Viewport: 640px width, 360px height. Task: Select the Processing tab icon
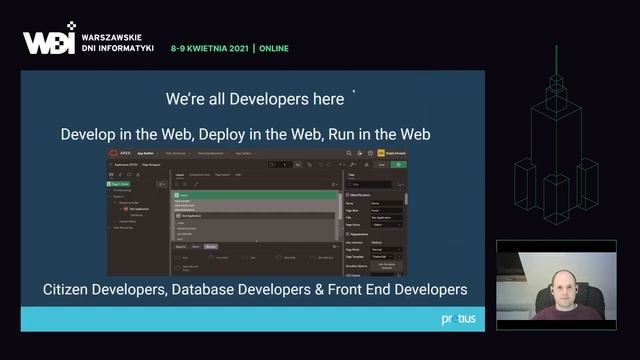(x=129, y=174)
